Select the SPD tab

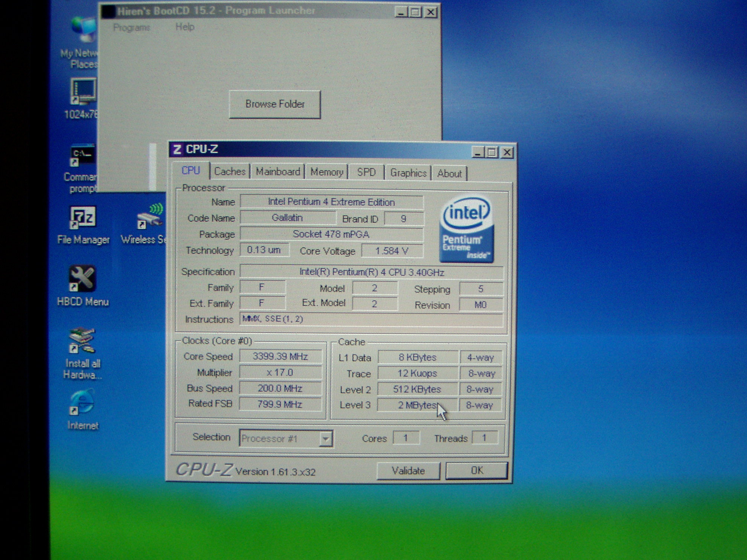(366, 173)
